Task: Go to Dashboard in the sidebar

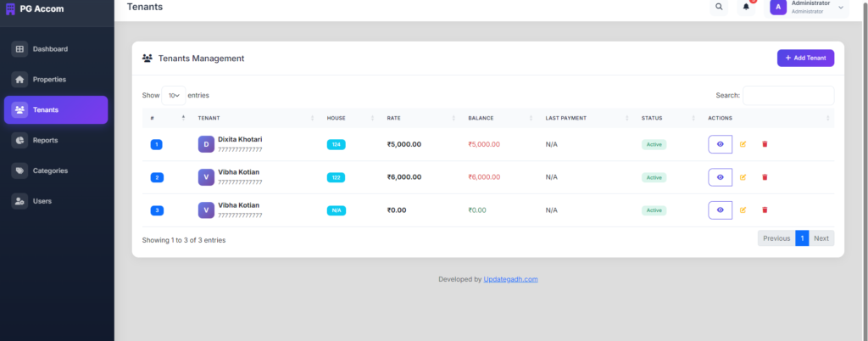Action: click(x=56, y=48)
